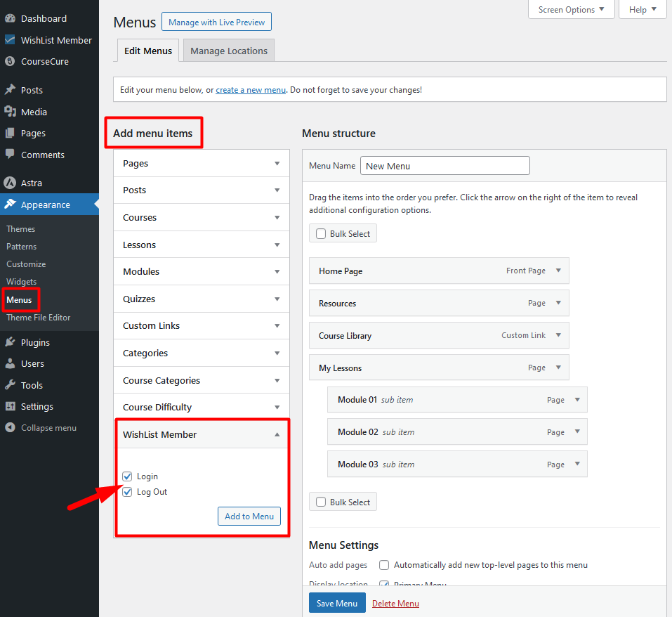672x617 pixels.
Task: Click inside the Menu Name field
Action: (444, 165)
